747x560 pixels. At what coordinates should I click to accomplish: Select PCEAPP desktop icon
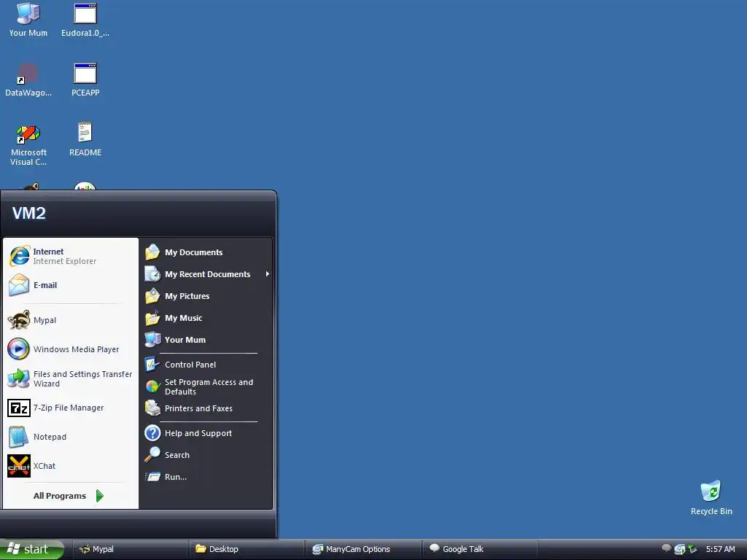click(85, 79)
